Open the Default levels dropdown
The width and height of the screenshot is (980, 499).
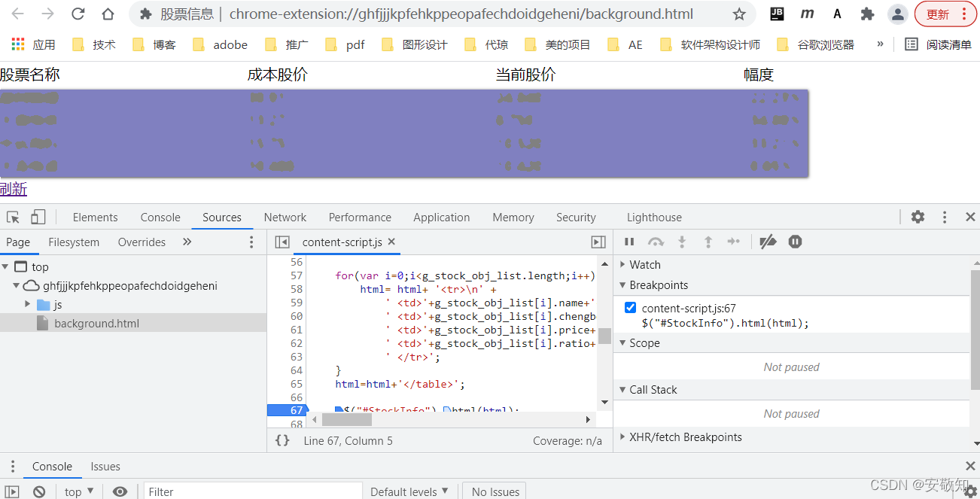(x=409, y=491)
